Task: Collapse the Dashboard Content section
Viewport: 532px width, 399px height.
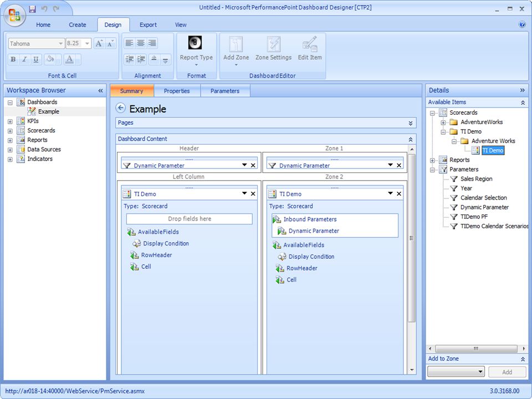Action: click(411, 140)
